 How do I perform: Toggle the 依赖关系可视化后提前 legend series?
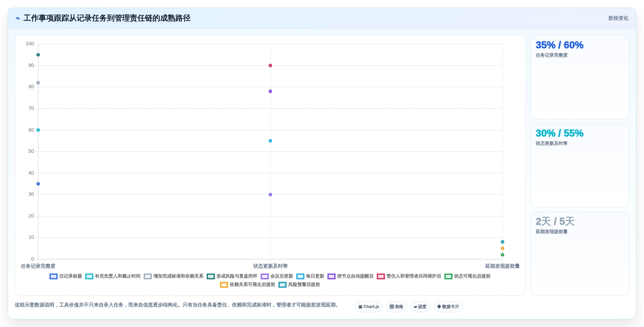pyautogui.click(x=248, y=285)
